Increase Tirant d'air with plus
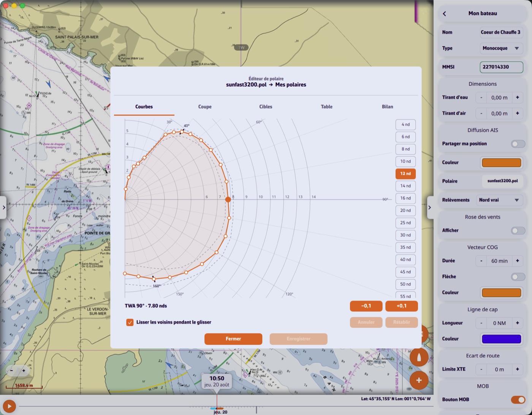 tap(517, 114)
